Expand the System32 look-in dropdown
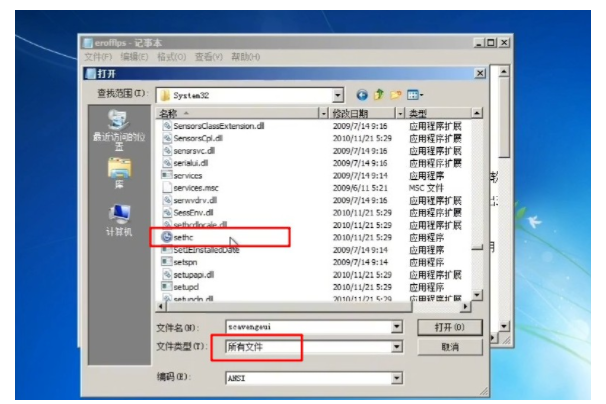 [x=338, y=94]
